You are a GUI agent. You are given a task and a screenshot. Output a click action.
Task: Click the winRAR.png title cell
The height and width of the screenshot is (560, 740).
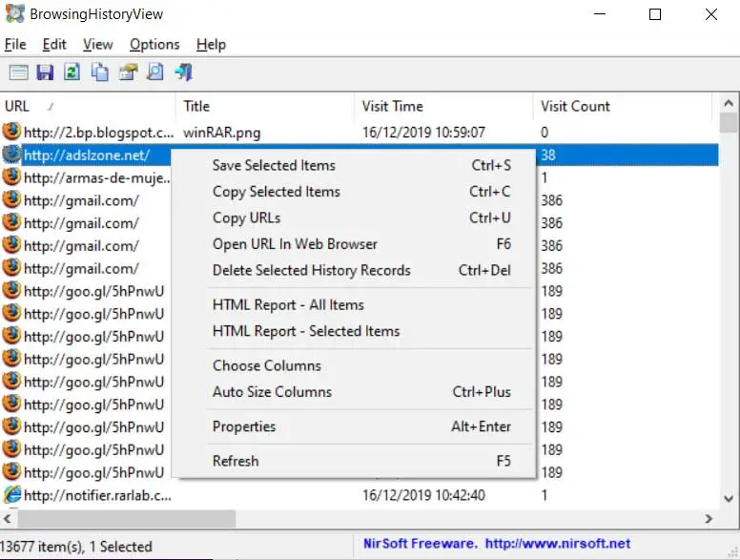(x=222, y=133)
